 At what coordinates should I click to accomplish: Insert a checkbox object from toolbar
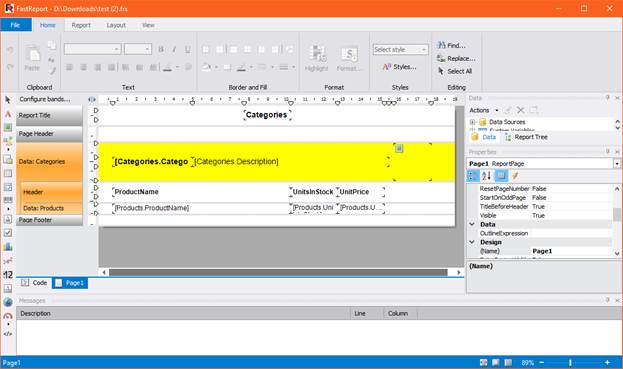click(8, 233)
